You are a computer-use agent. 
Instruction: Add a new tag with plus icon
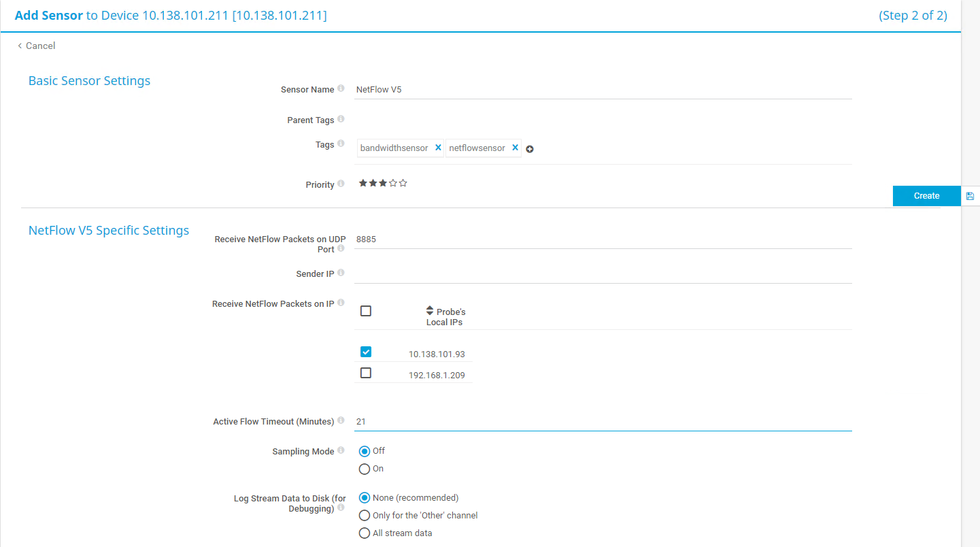(x=530, y=149)
